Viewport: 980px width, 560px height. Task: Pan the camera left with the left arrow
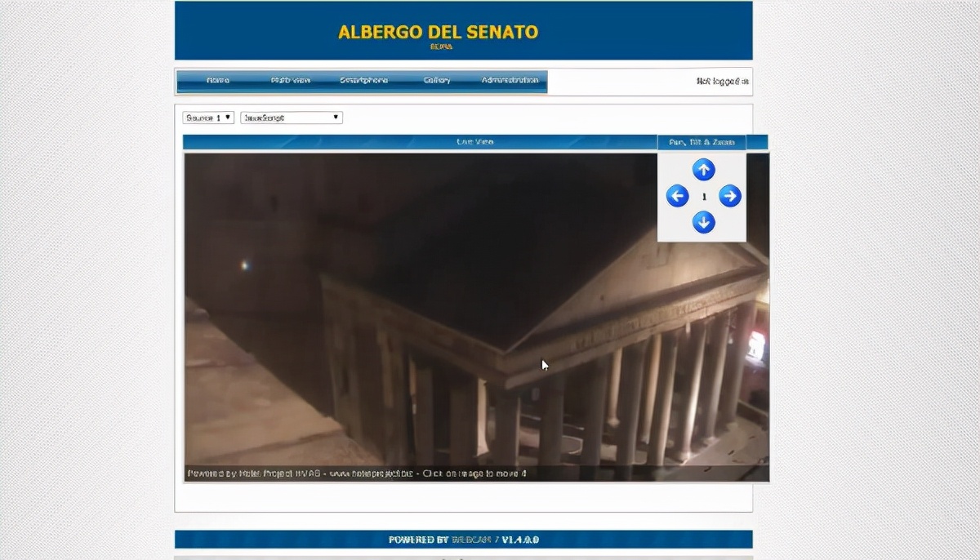677,196
